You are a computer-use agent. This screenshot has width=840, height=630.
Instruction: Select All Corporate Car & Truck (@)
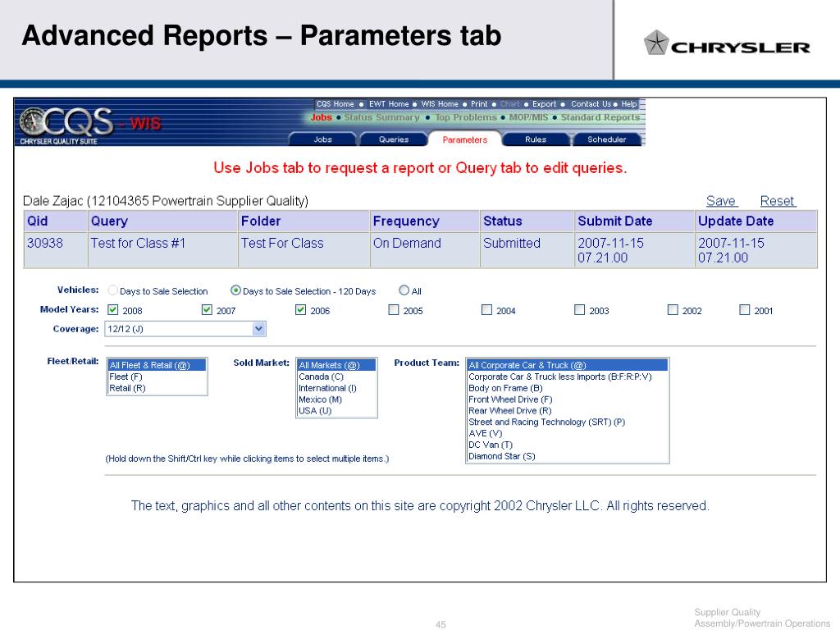(568, 365)
